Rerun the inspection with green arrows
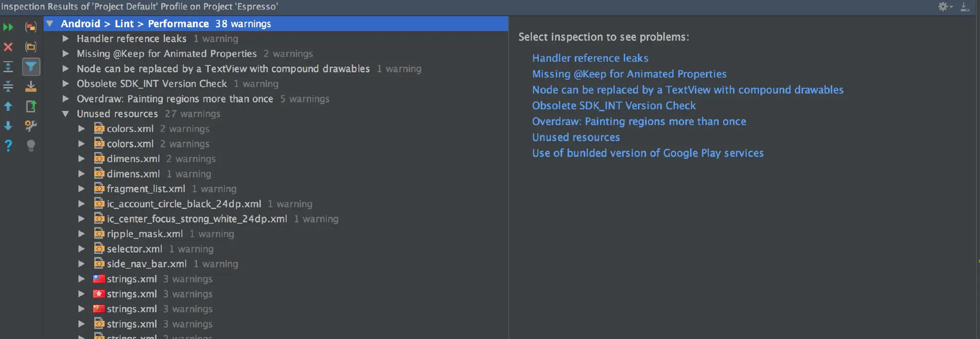980x339 pixels. click(8, 27)
